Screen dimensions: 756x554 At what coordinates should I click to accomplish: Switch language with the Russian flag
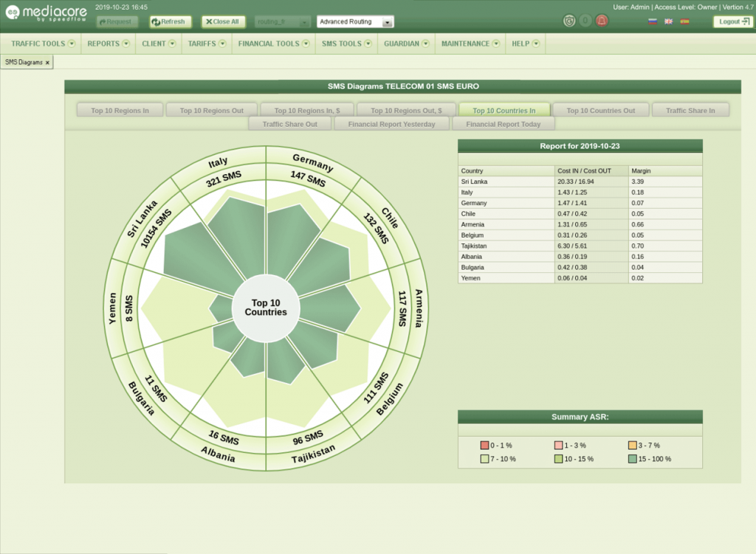click(x=653, y=21)
